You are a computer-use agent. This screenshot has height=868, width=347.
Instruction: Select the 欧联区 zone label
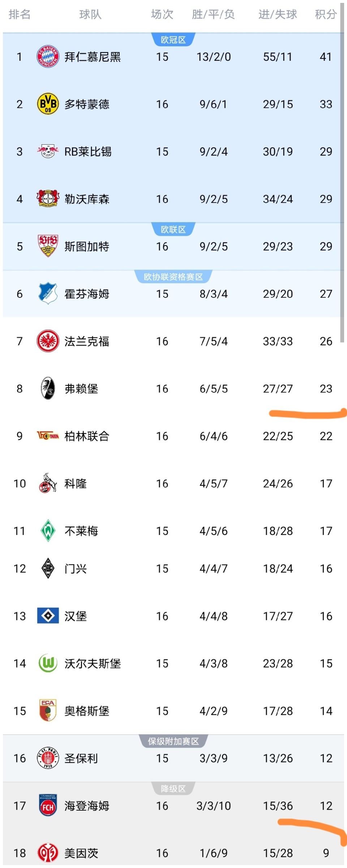pyautogui.click(x=173, y=229)
